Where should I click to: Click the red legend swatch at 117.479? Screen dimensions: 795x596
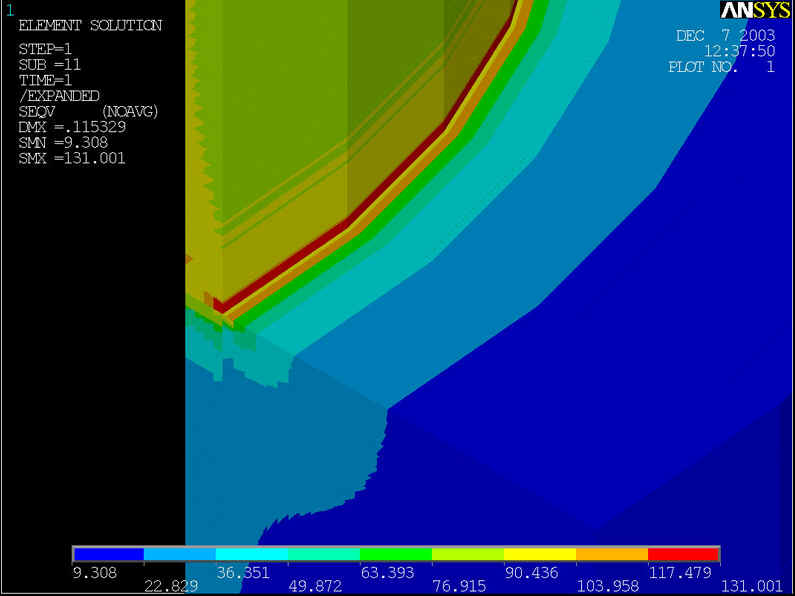[683, 554]
